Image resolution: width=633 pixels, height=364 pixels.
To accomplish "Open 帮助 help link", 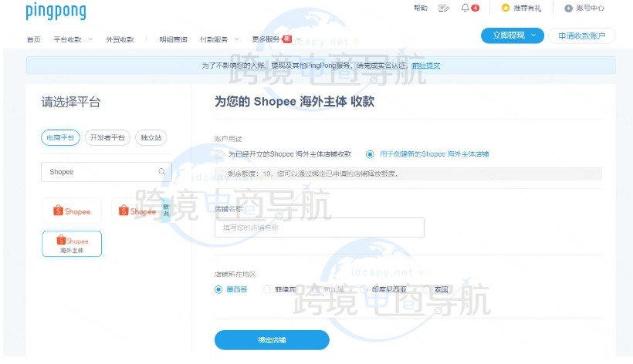I will click(420, 8).
